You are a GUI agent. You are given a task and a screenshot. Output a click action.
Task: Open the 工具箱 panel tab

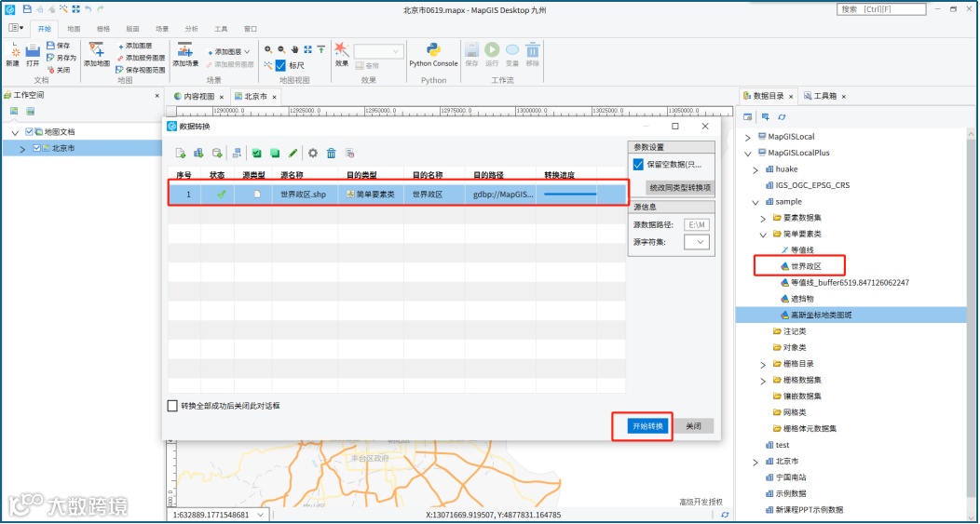(823, 96)
